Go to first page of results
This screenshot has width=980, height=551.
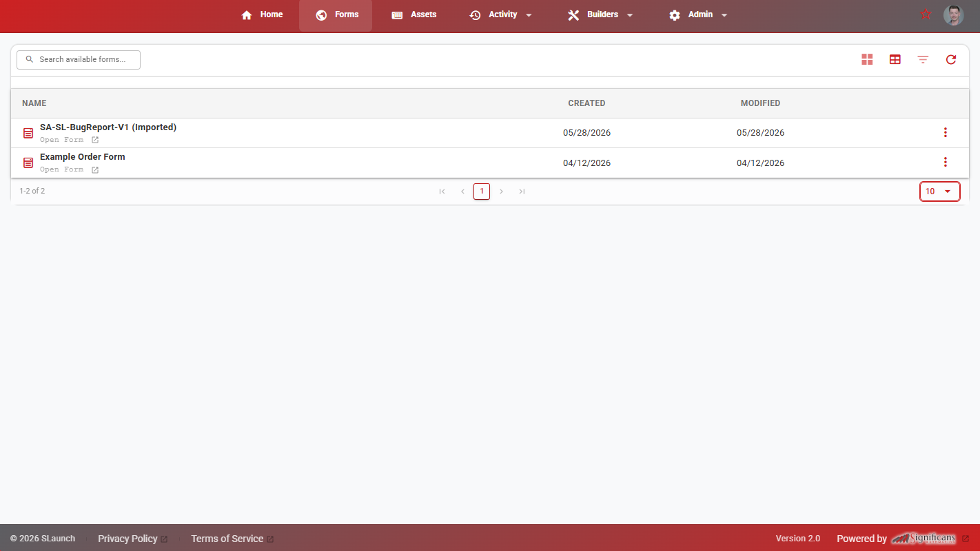[x=442, y=191]
